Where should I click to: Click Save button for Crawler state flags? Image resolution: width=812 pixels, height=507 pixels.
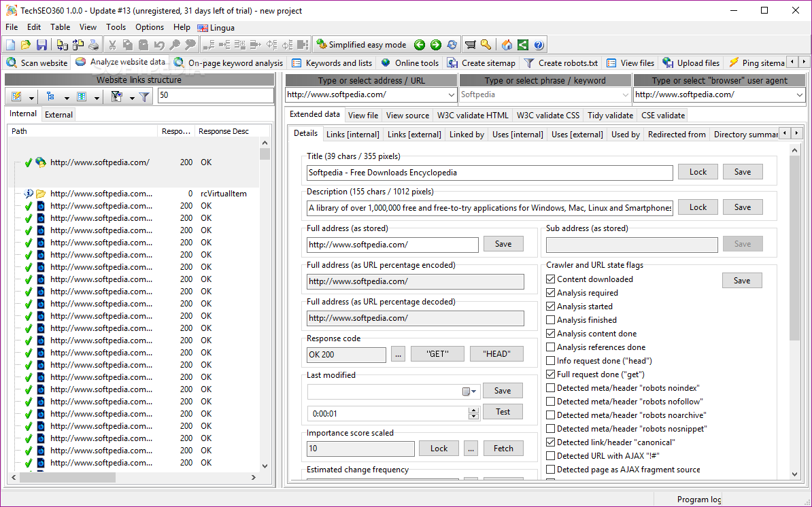(741, 281)
